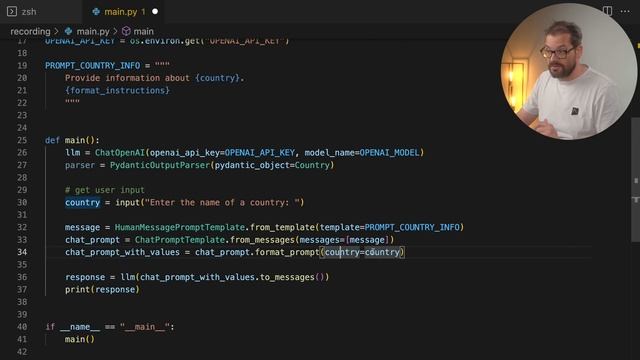Click OPENAI_MODEL argument on line 26

(389, 153)
